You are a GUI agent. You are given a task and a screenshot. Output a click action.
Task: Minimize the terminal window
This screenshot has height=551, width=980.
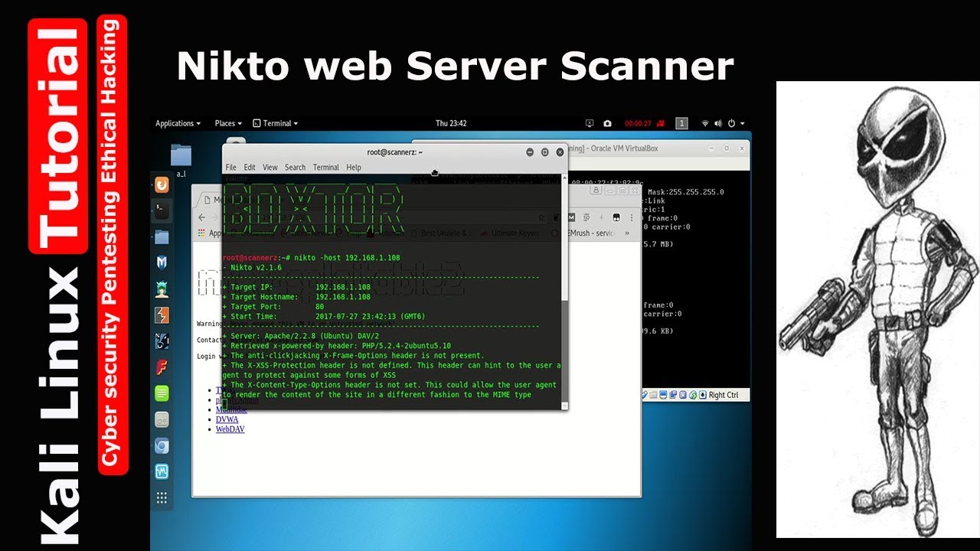click(x=530, y=152)
